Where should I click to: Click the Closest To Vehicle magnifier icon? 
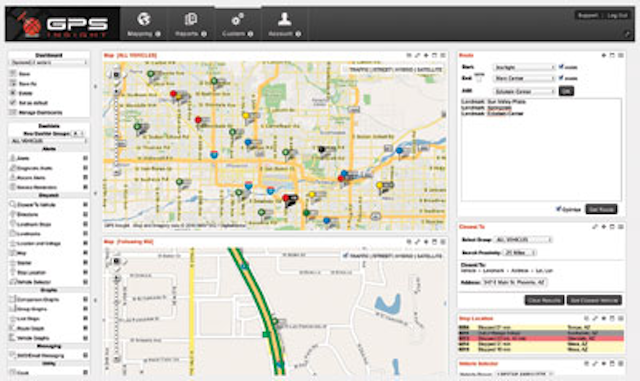click(x=13, y=204)
